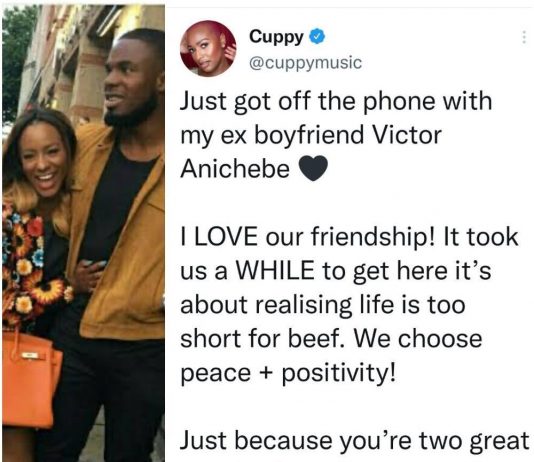Click the word 'WHILE' in the tweet

[275, 270]
